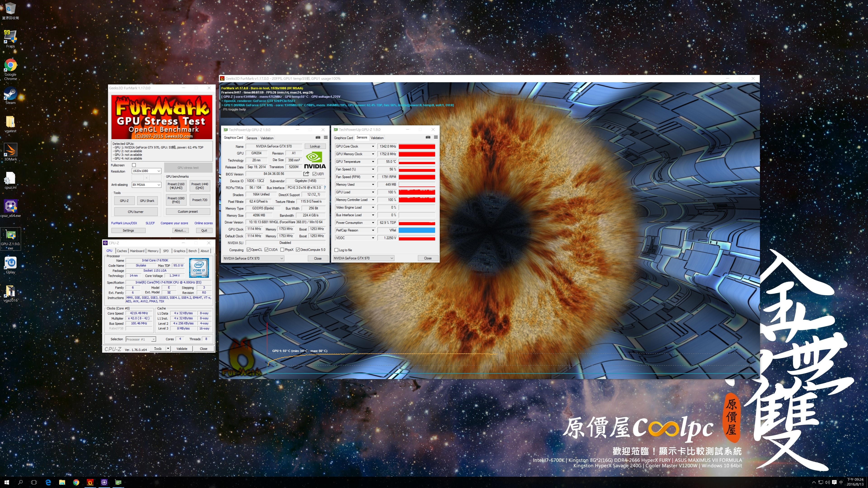Click the BIOS Version field in GPU-Z
The image size is (868, 488).
click(274, 174)
